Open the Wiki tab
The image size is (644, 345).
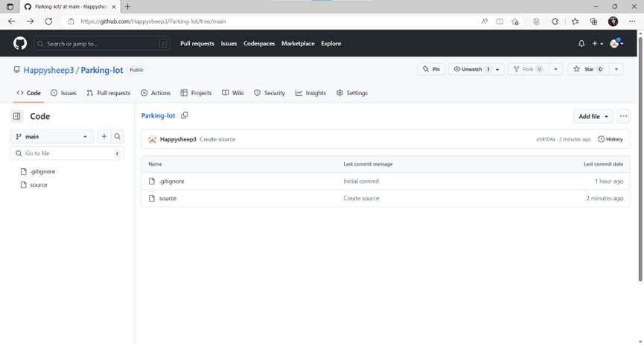click(233, 93)
